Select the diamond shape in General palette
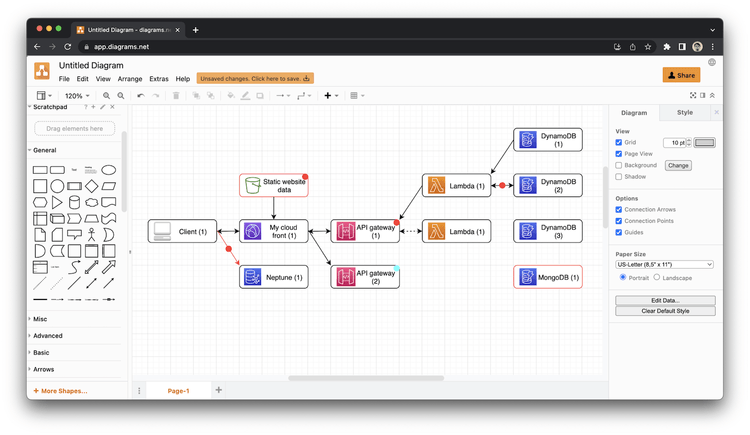This screenshot has height=435, width=750. coord(91,186)
